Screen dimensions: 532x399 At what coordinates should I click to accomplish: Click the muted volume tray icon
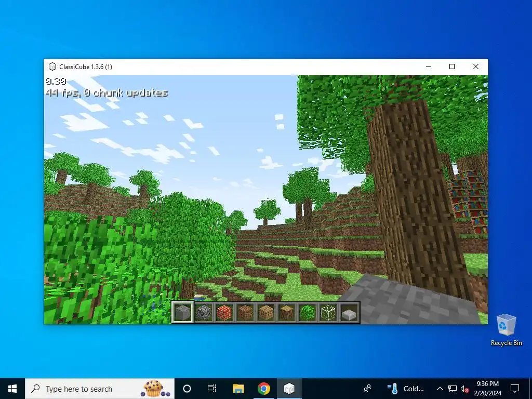pyautogui.click(x=464, y=389)
